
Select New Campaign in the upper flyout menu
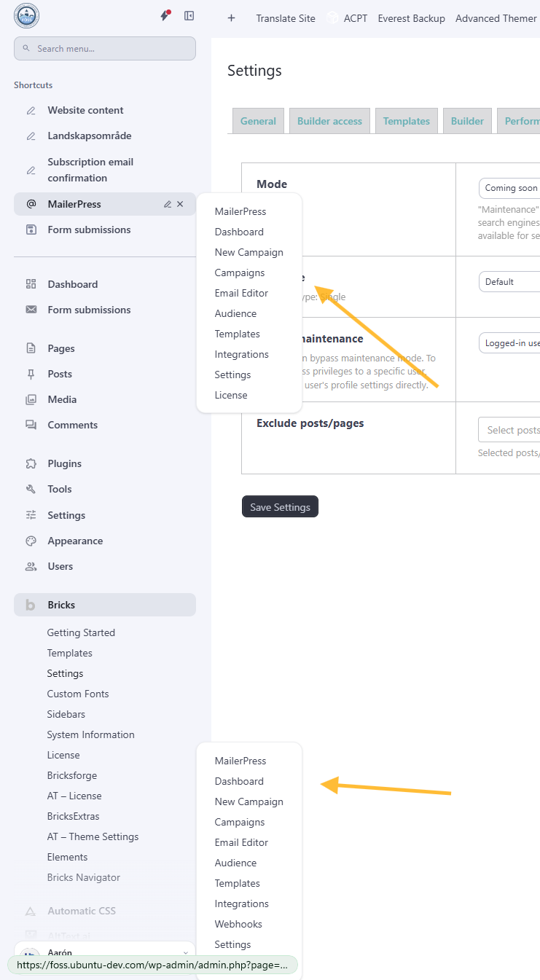coord(249,252)
